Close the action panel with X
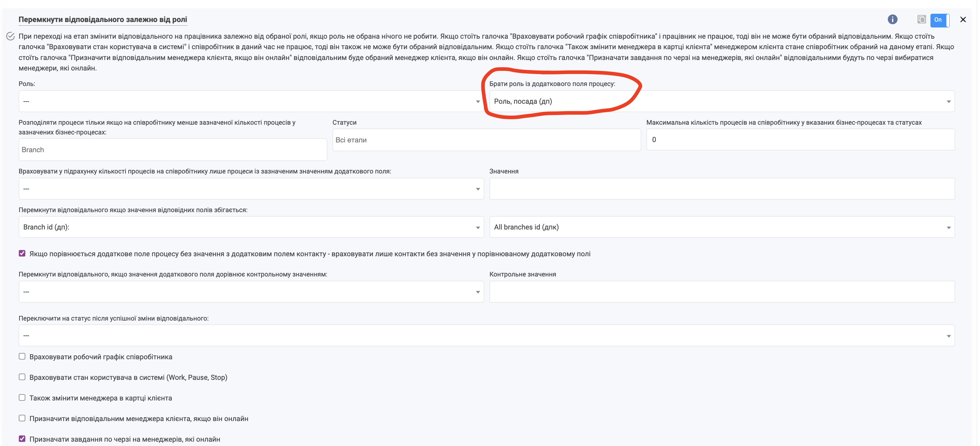Screen dimensions: 980x446 963,20
